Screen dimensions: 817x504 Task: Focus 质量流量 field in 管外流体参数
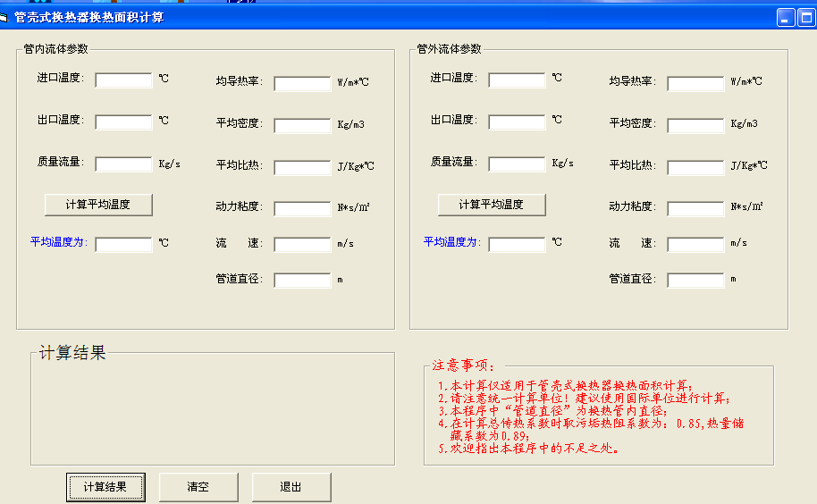click(x=517, y=164)
